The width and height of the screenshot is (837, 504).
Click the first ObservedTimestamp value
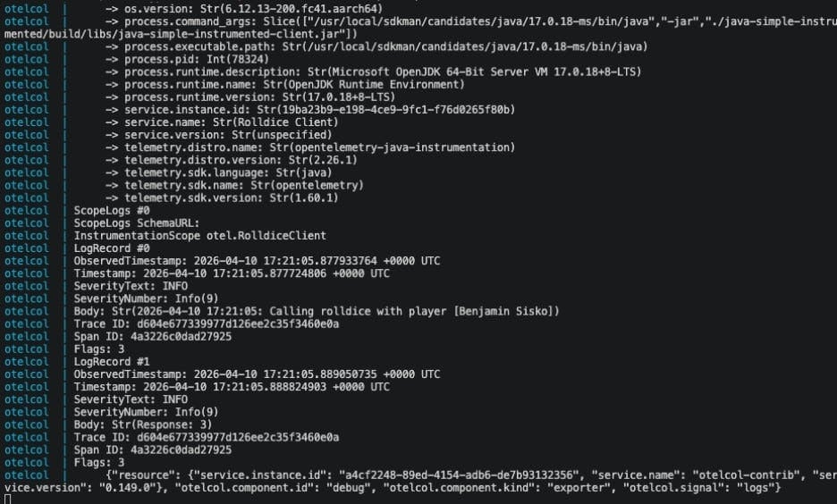[317, 261]
